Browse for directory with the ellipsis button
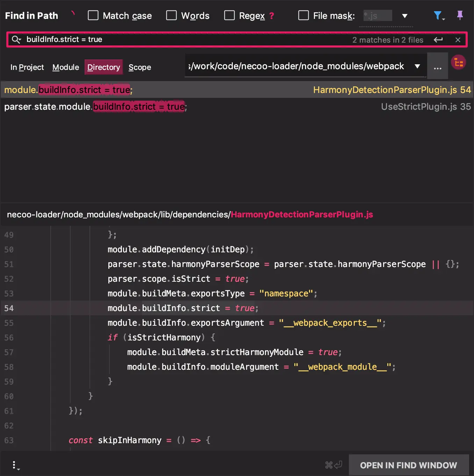Image resolution: width=474 pixels, height=476 pixels. pyautogui.click(x=438, y=66)
